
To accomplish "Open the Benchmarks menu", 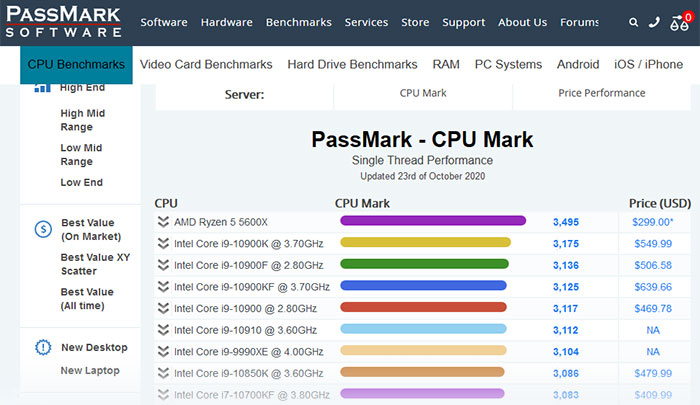I will click(x=299, y=22).
